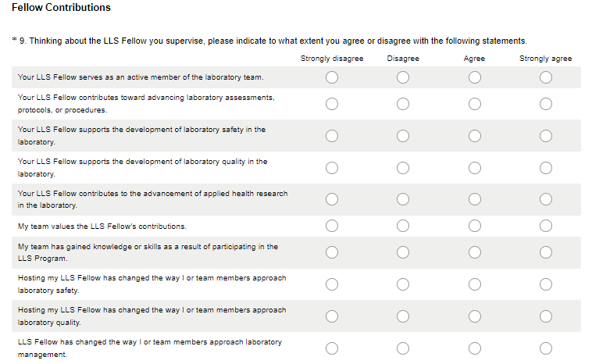Select Strongly agree for laboratory quality development
The width and height of the screenshot is (592, 364).
545,168
